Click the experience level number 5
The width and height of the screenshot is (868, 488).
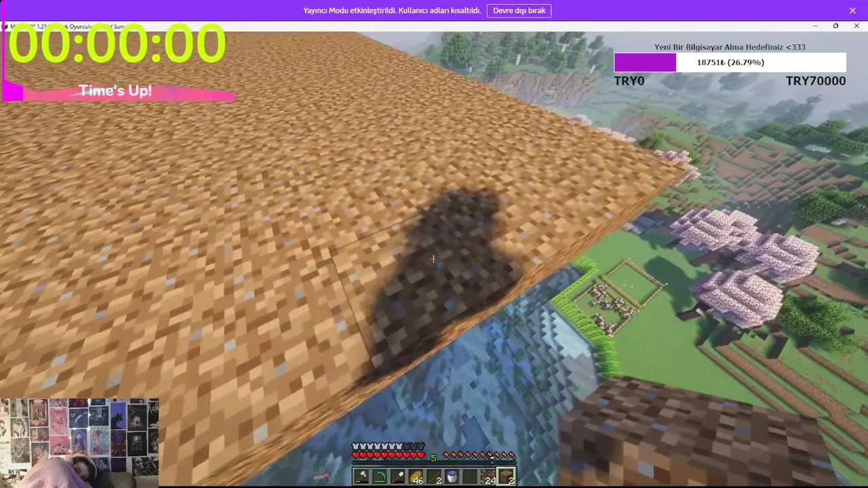(x=434, y=458)
